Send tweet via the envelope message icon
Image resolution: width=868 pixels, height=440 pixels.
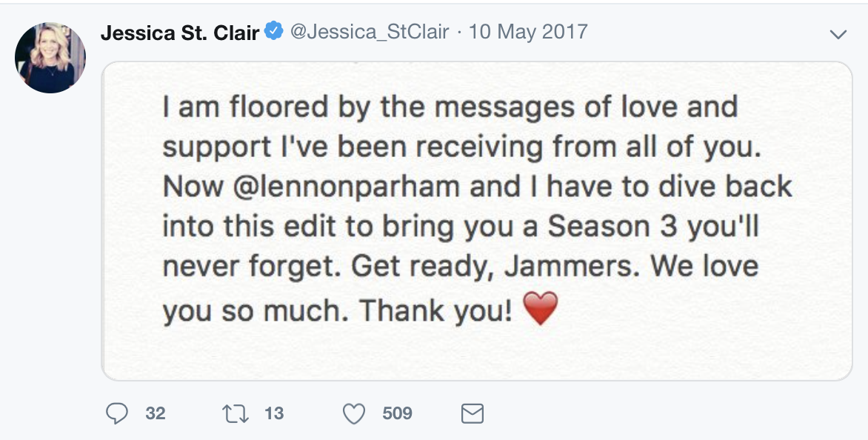473,413
